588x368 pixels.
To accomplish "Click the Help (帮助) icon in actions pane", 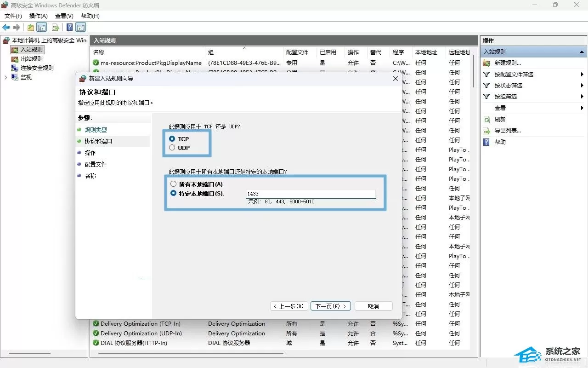I will pos(487,142).
